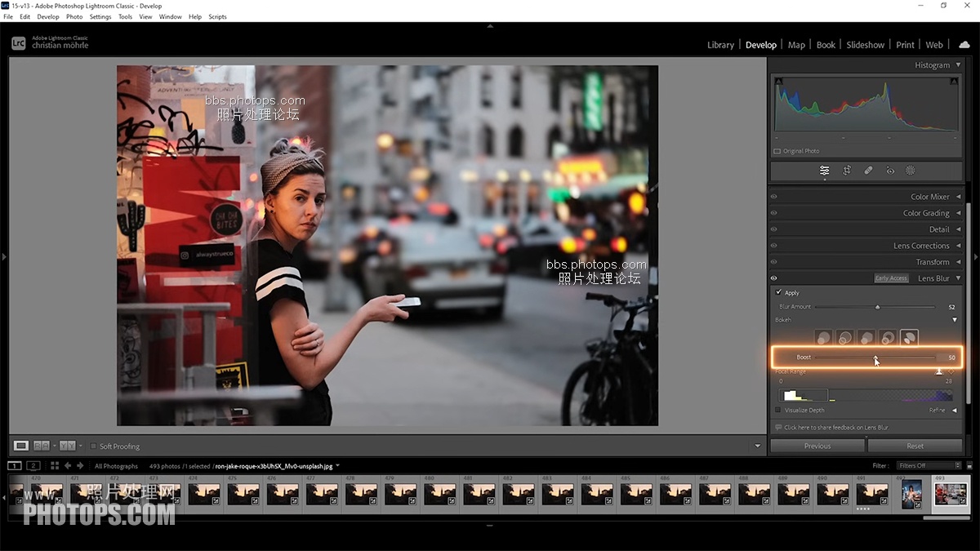Switch to Before/After side-by-side view
The width and height of the screenshot is (980, 551).
[42, 446]
